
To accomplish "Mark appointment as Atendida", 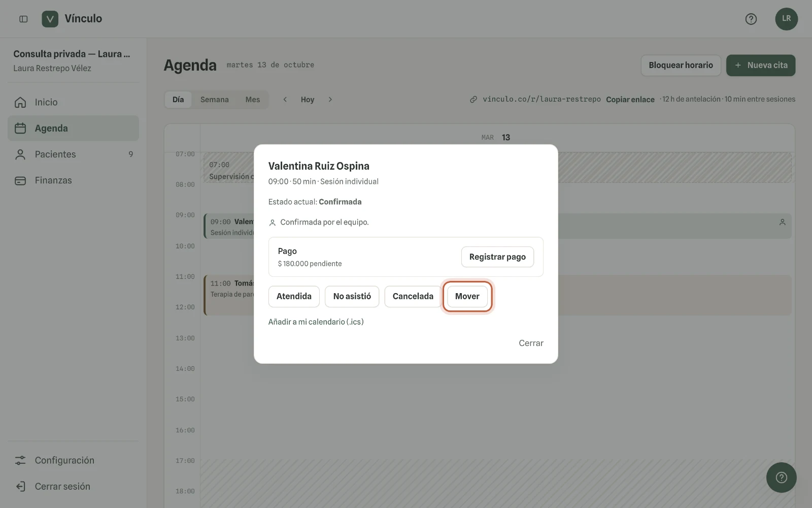I will [x=294, y=297].
